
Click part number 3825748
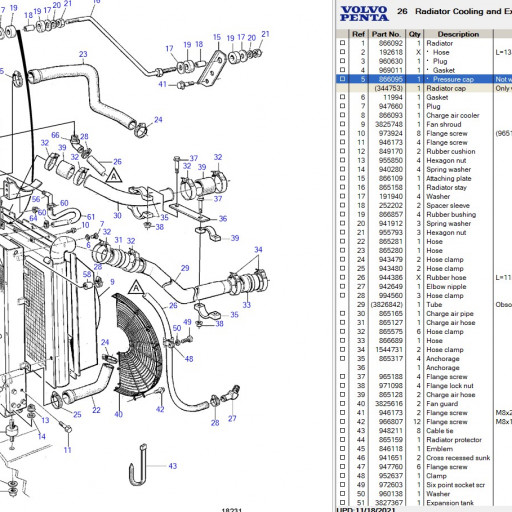pos(389,124)
